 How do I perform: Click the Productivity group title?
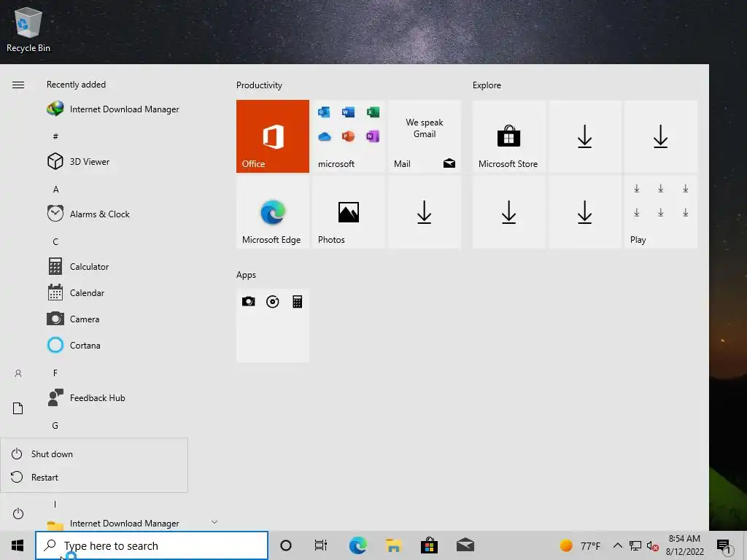click(x=259, y=85)
